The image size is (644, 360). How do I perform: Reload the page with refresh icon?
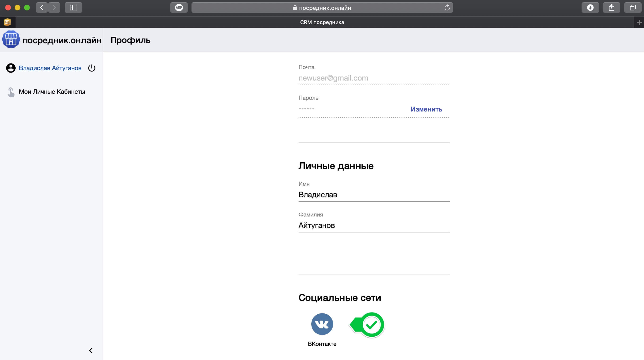447,8
